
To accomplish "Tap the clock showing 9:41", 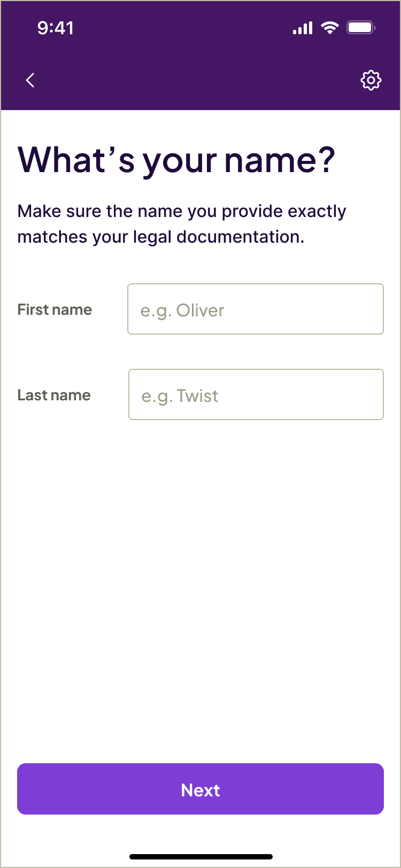I will 56,28.
